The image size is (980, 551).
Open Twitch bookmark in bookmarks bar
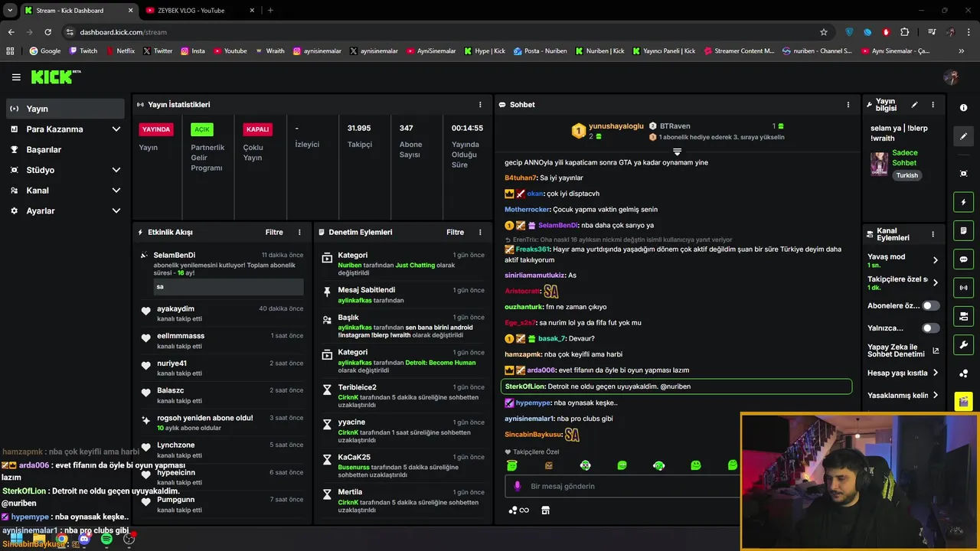point(83,51)
